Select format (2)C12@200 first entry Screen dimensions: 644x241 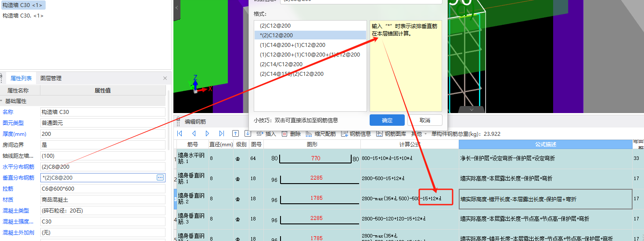coord(310,26)
